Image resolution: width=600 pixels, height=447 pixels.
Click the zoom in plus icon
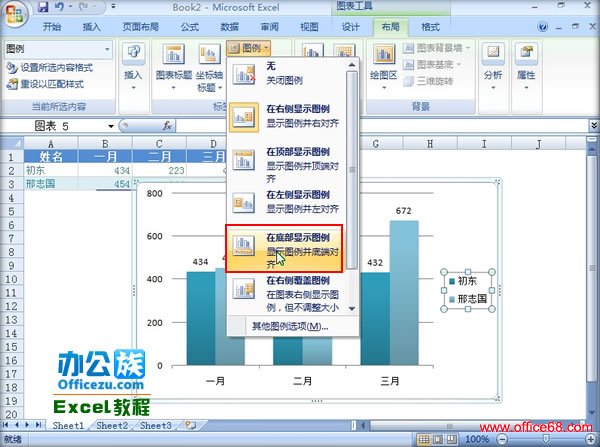[x=591, y=439]
